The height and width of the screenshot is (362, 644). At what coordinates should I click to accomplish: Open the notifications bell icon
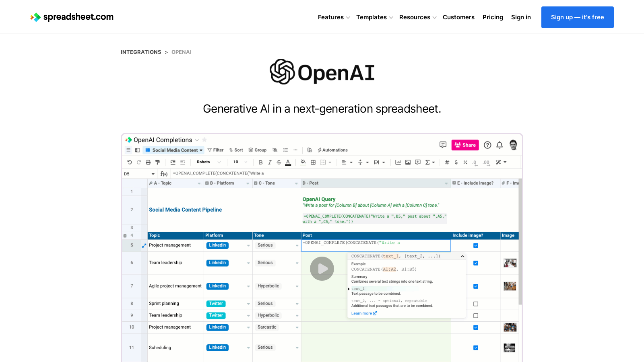[500, 145]
